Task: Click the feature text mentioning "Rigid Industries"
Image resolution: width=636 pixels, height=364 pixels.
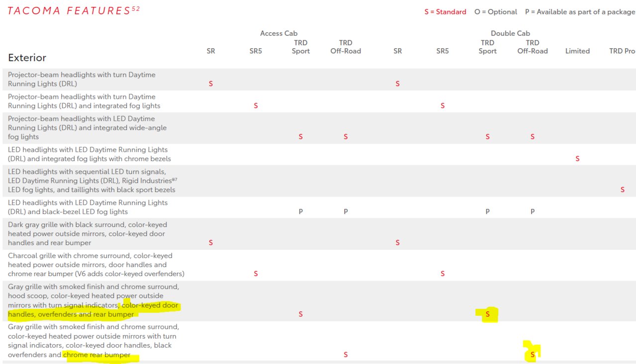Action: pyautogui.click(x=91, y=181)
